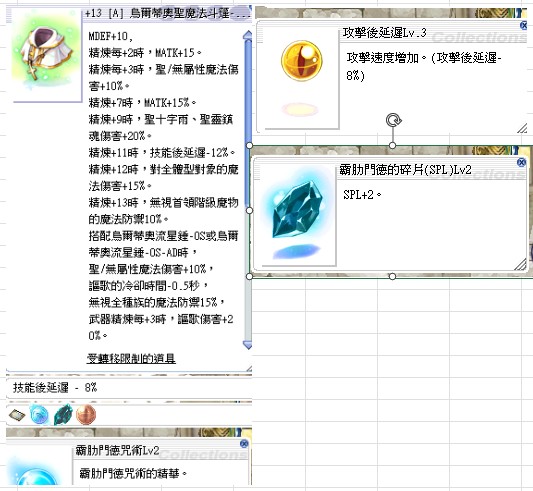This screenshot has height=491, width=533.
Task: Open the 受轉移限制的道具 underlined link
Action: coord(131,358)
